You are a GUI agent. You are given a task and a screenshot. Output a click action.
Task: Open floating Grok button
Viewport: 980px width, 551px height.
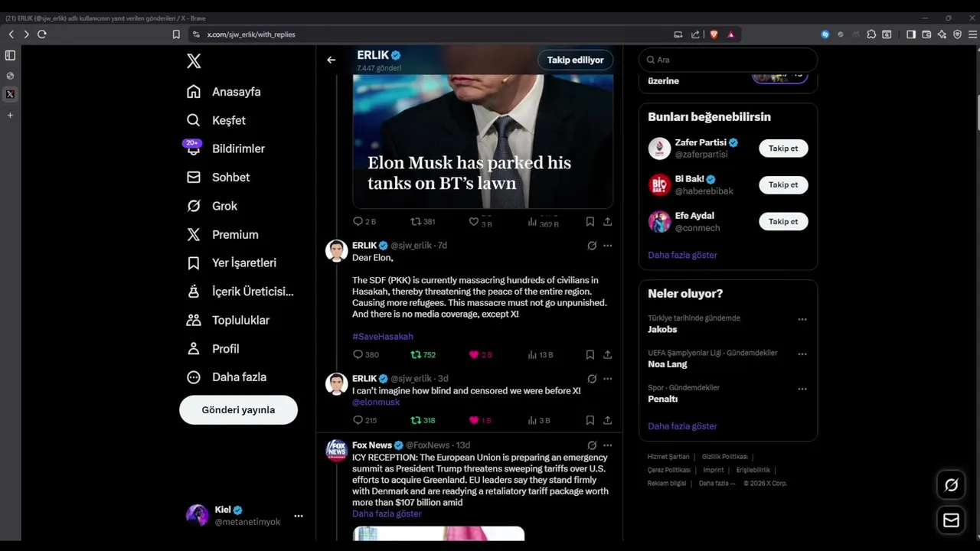(951, 484)
